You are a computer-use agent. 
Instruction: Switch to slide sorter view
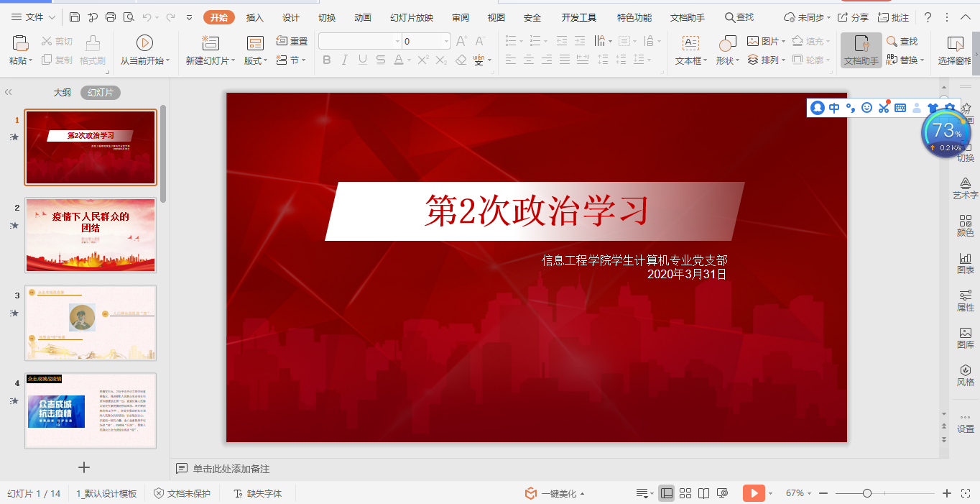pos(685,493)
